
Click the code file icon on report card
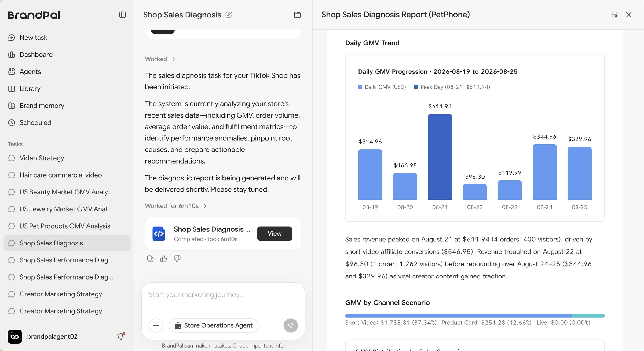point(159,234)
